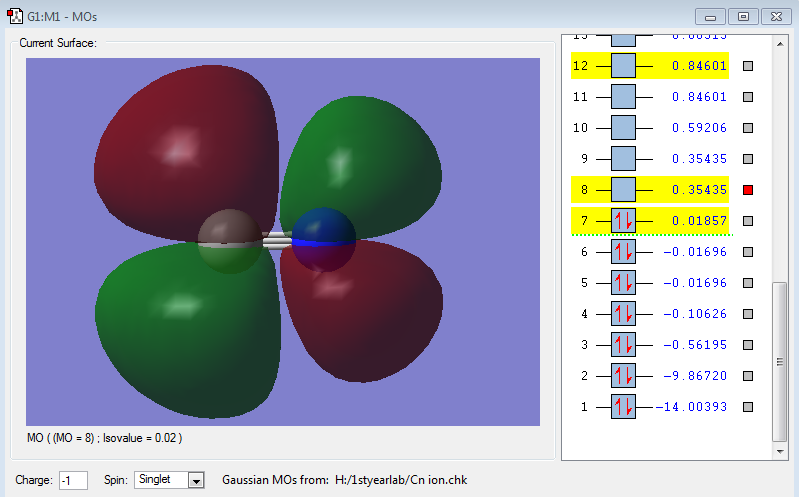
Task: Toggle surface square for orbital 9
Action: pos(748,159)
